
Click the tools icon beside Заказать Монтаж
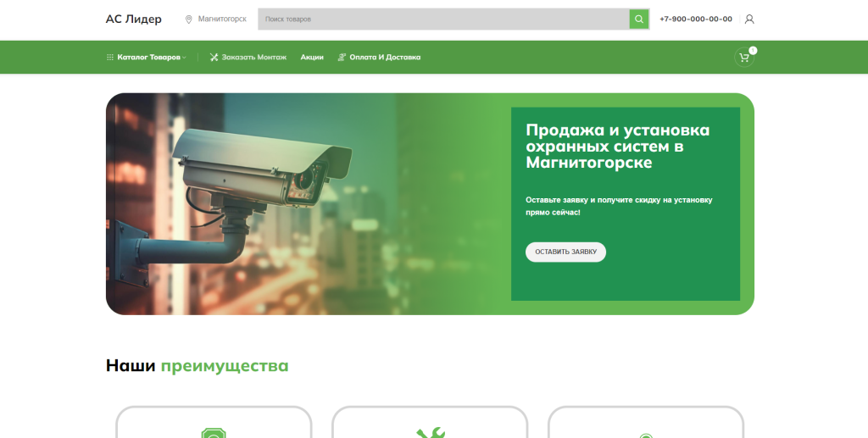tap(214, 58)
